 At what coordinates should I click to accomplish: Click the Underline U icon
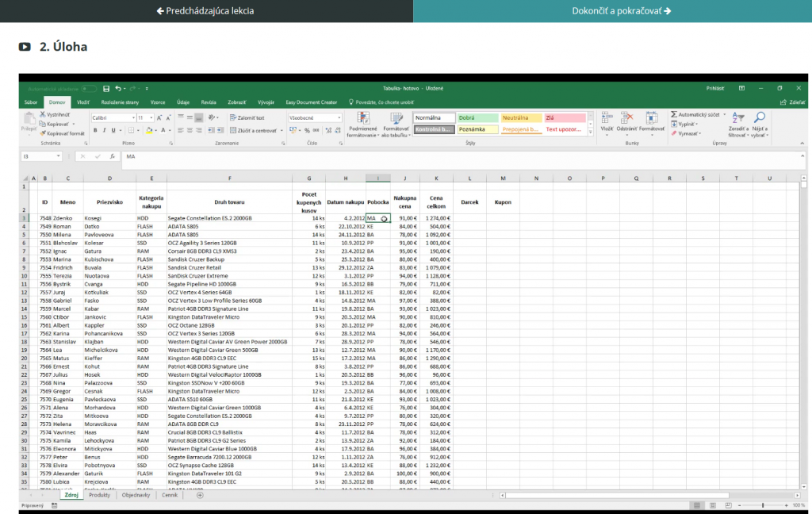pyautogui.click(x=113, y=131)
